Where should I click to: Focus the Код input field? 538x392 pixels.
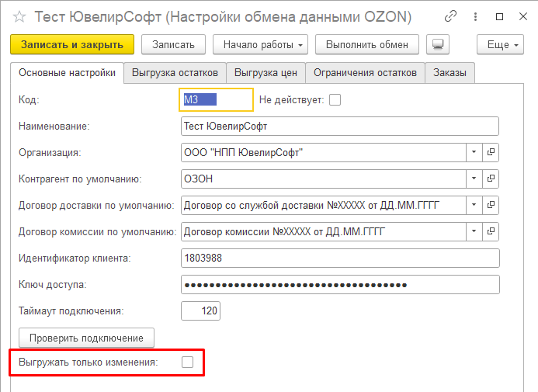point(216,100)
